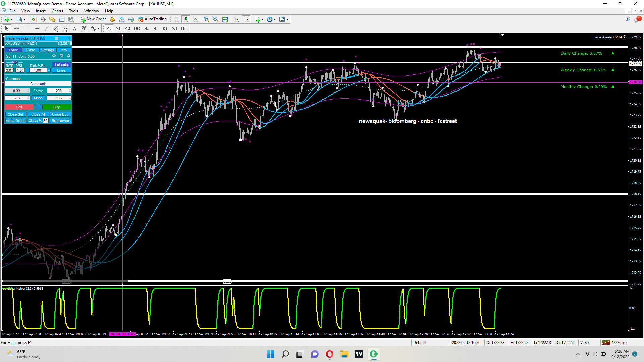Select the Fibonacci retracement tool

65,29
